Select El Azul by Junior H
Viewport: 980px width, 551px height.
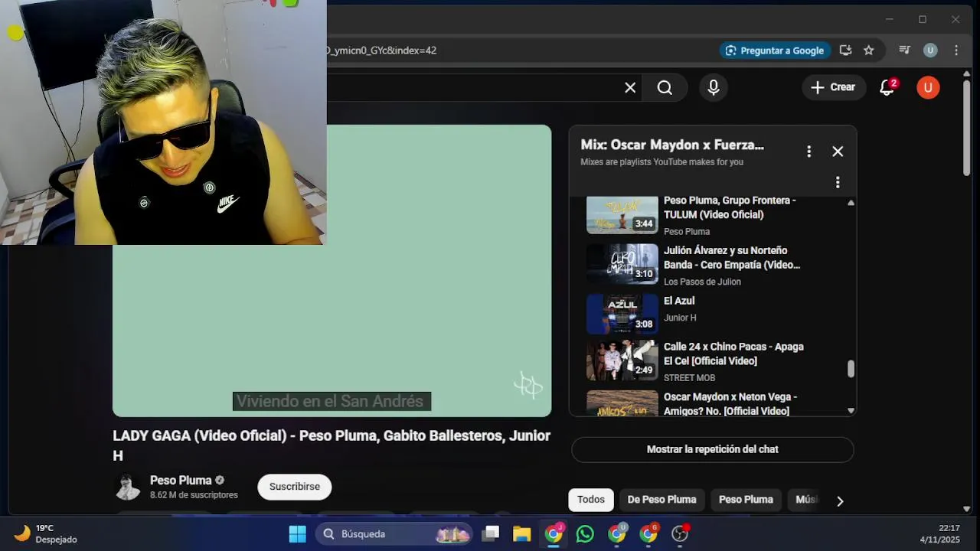click(x=679, y=301)
